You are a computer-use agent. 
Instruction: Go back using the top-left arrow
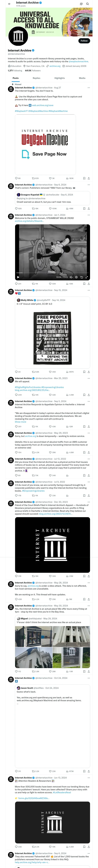point(9,4)
